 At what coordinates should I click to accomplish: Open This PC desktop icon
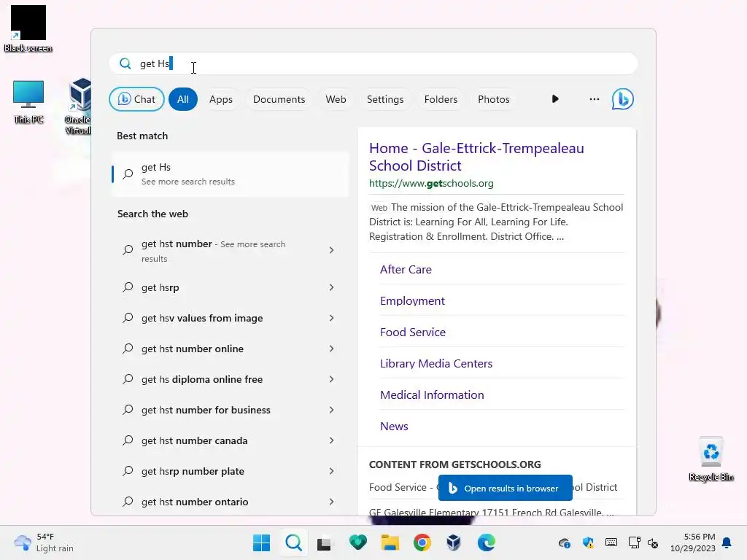(28, 102)
